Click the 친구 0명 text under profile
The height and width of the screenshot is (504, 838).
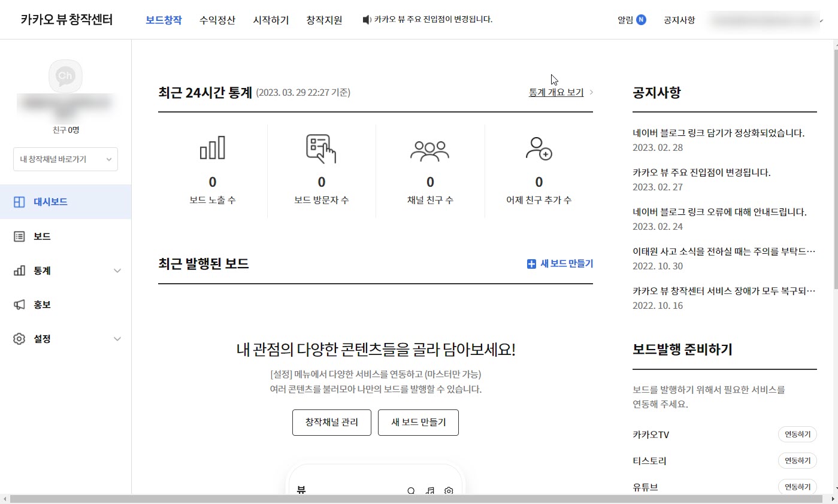pos(65,130)
